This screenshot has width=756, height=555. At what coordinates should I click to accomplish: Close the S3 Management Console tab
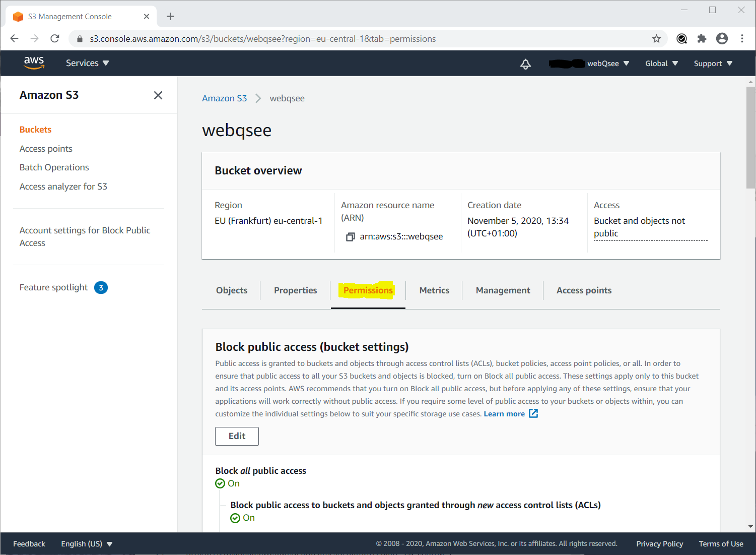tap(147, 17)
